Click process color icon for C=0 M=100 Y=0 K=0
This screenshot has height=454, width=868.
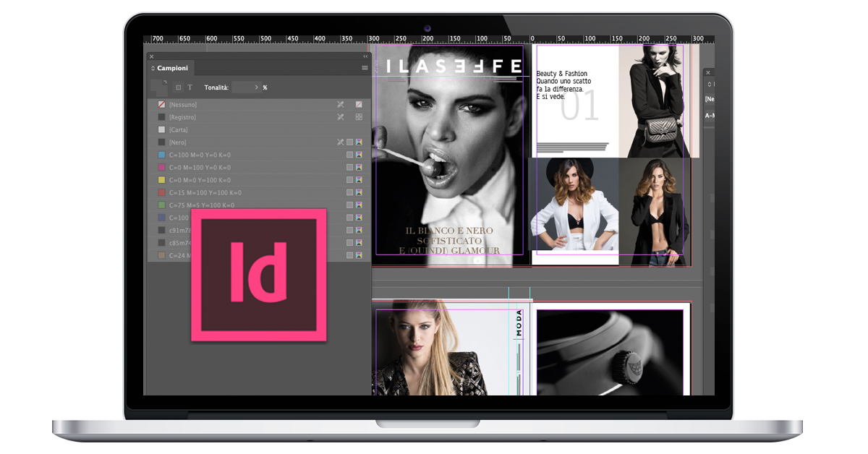349,168
